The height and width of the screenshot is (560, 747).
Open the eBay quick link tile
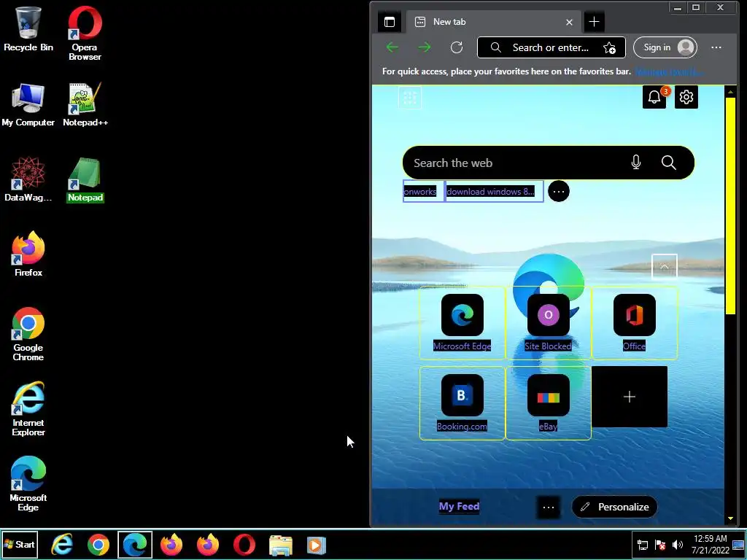549,402
